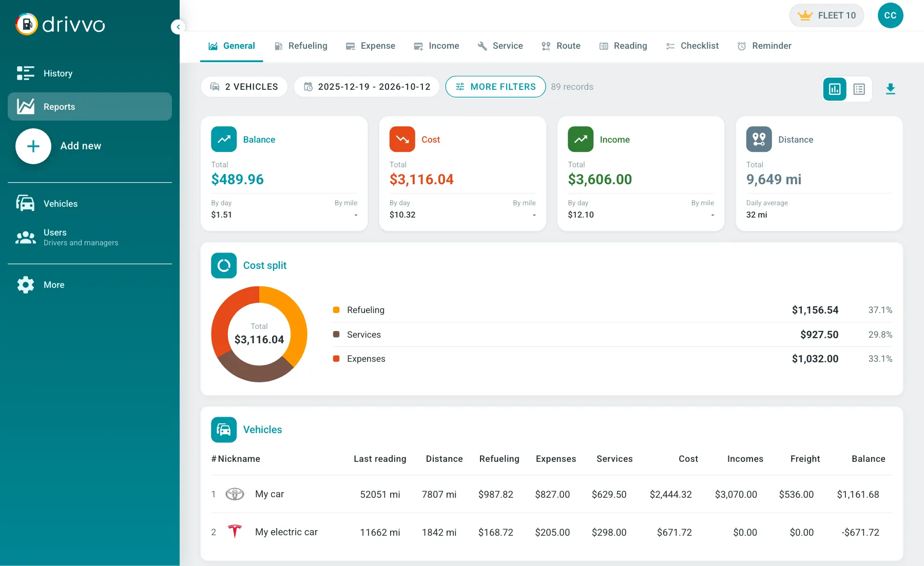Screen dimensions: 924x566
Task: Click the Cost split donut chart
Action: point(259,334)
